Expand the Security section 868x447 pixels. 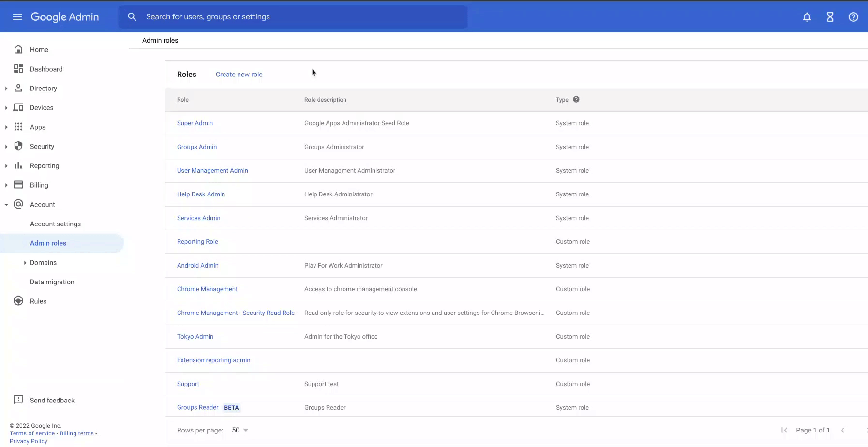[x=6, y=147]
